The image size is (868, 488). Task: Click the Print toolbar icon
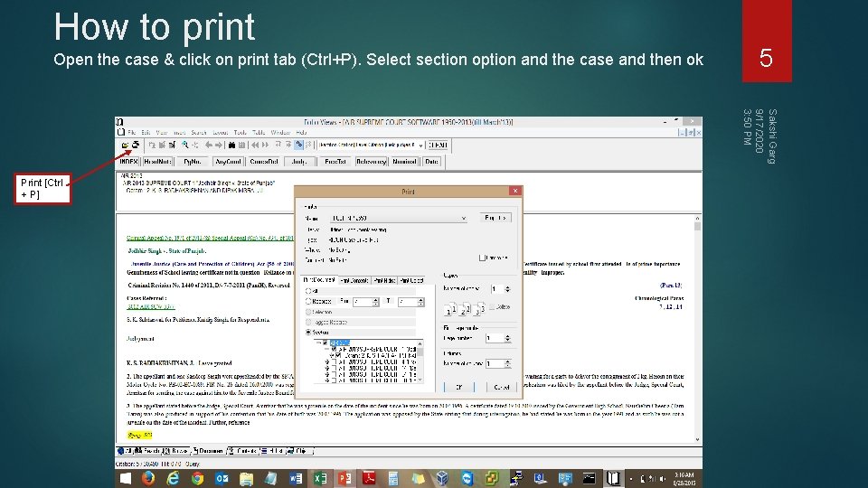[x=135, y=145]
